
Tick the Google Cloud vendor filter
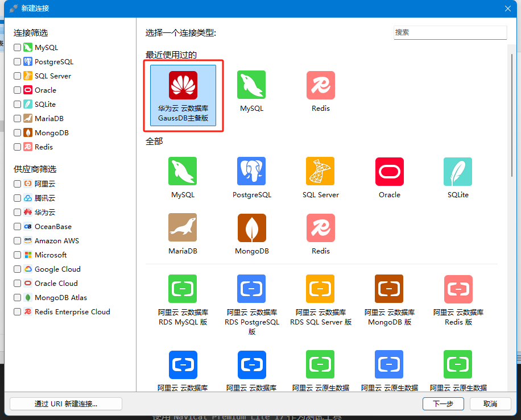(17, 269)
